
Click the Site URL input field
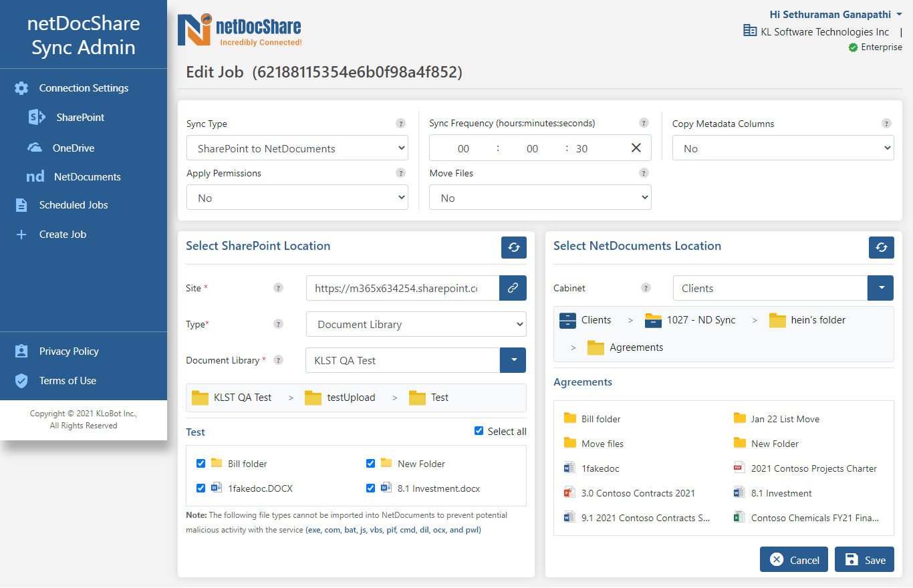[x=402, y=288]
